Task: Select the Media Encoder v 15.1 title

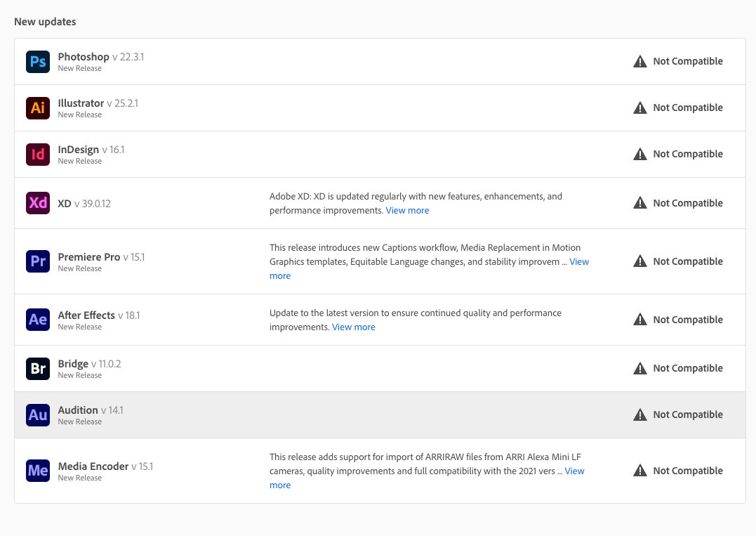Action: (x=105, y=466)
